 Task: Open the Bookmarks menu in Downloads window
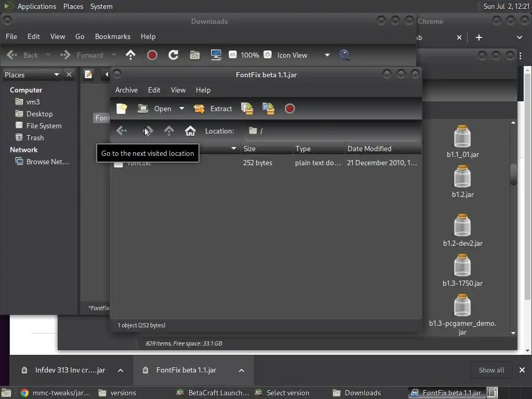pos(113,36)
